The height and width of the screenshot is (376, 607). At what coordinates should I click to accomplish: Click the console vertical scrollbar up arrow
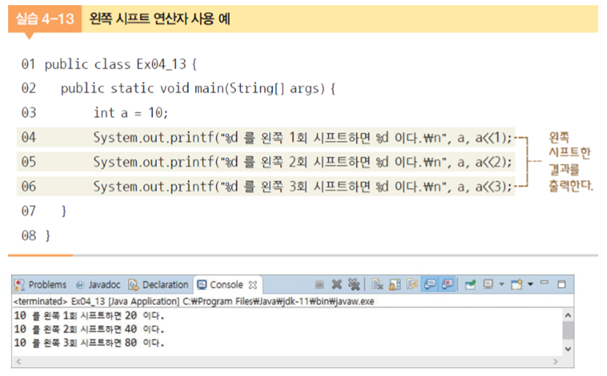point(568,315)
